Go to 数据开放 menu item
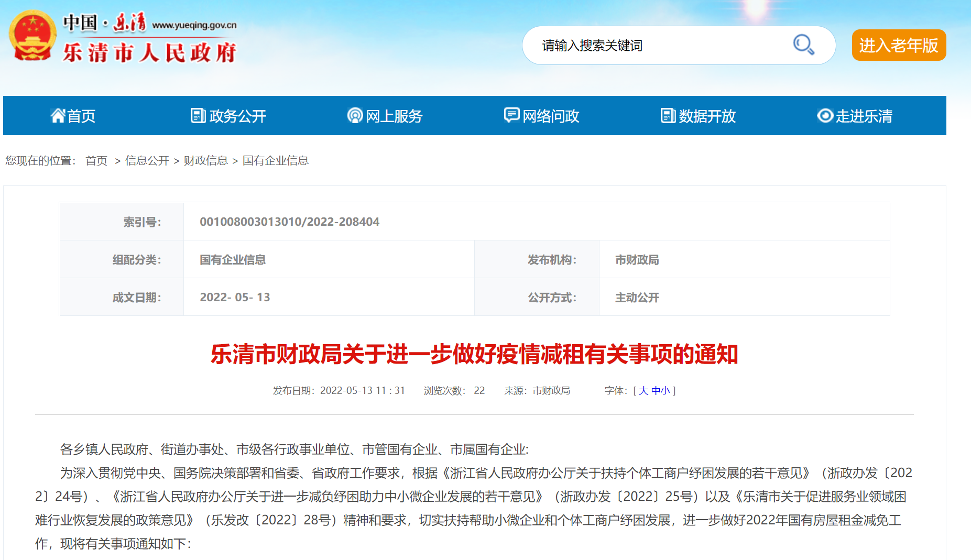 pyautogui.click(x=707, y=116)
